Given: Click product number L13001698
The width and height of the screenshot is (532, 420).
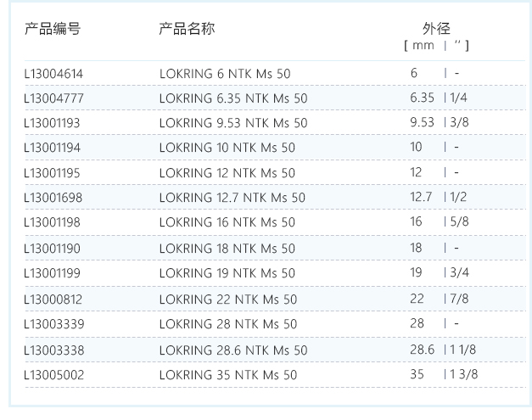Looking at the screenshot, I should 53,198.
